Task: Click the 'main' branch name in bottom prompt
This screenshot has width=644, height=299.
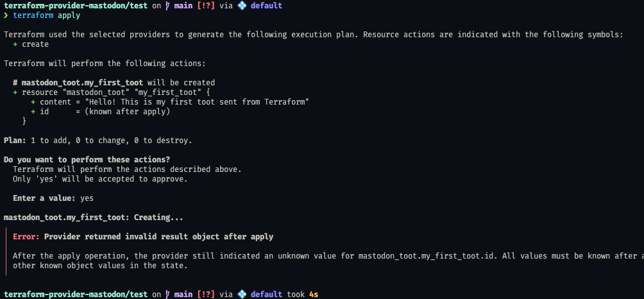Action: 183,294
